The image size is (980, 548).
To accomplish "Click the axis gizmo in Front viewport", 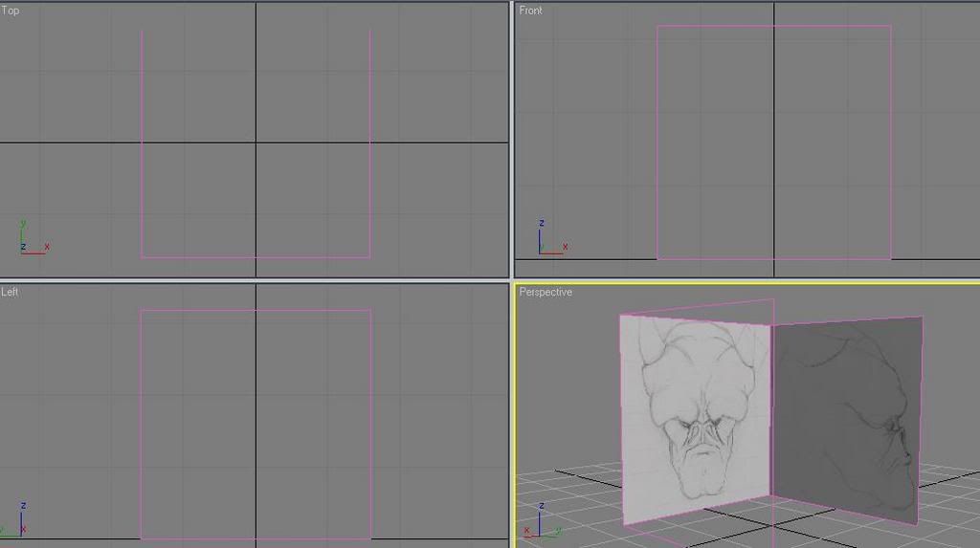I will tap(549, 241).
